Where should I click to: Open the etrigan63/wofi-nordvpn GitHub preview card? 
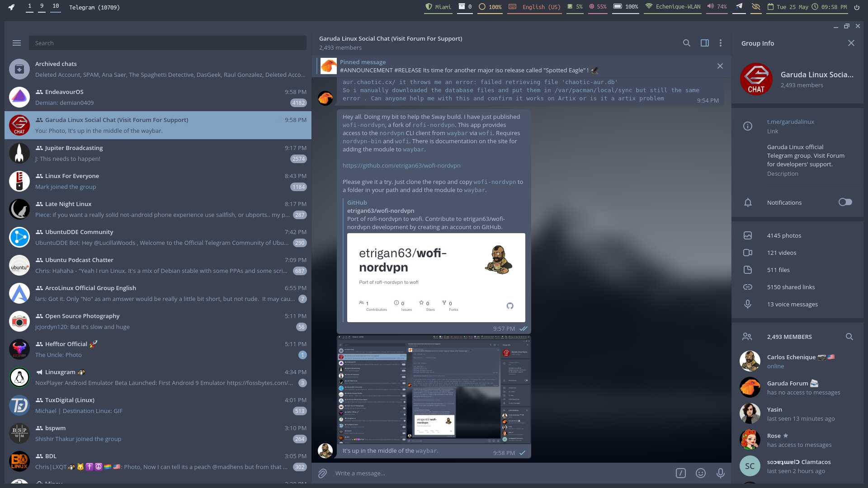click(x=436, y=277)
